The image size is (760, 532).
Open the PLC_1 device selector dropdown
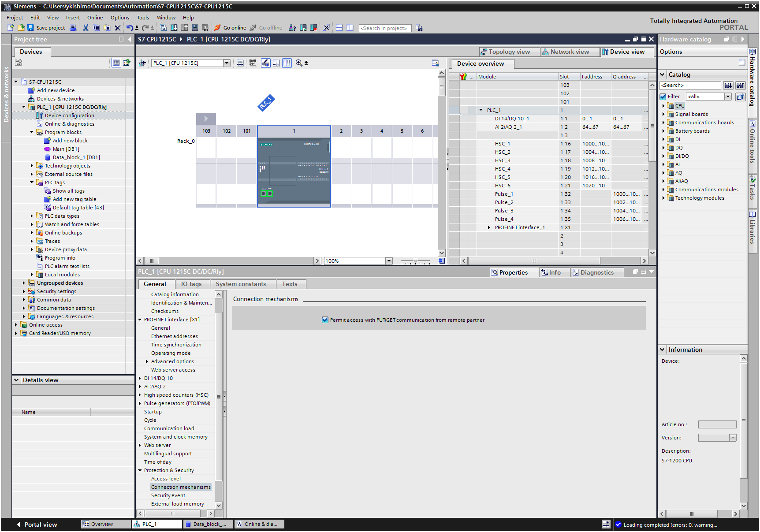pyautogui.click(x=227, y=63)
